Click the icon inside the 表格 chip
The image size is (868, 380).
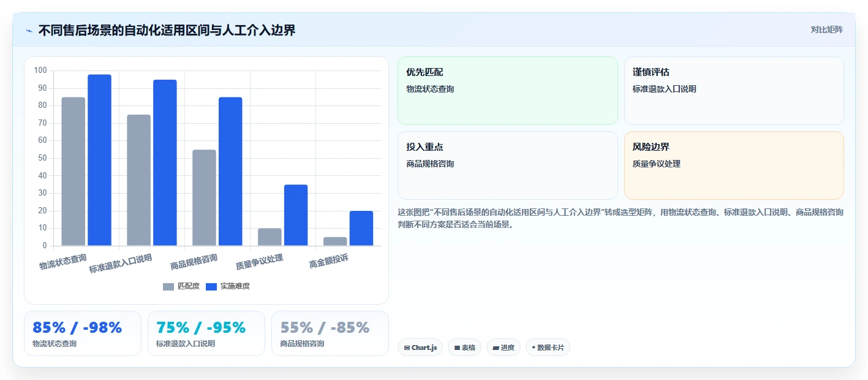click(457, 348)
